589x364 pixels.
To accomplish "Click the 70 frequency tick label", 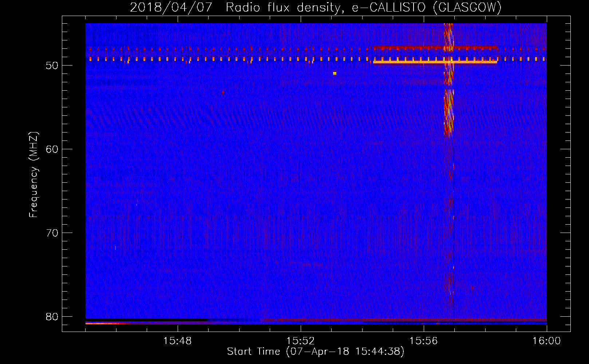I will click(52, 233).
